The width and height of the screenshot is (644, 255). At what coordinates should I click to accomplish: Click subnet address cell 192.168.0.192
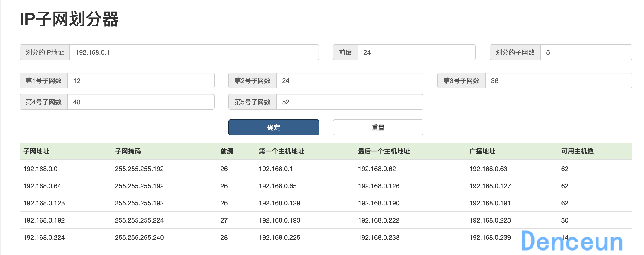coord(44,220)
